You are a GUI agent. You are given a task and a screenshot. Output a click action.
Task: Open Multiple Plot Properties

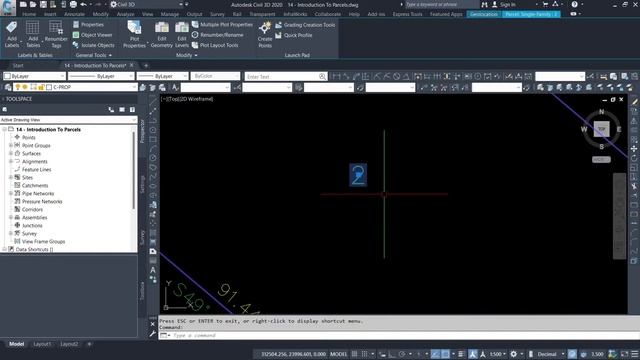tap(222, 24)
